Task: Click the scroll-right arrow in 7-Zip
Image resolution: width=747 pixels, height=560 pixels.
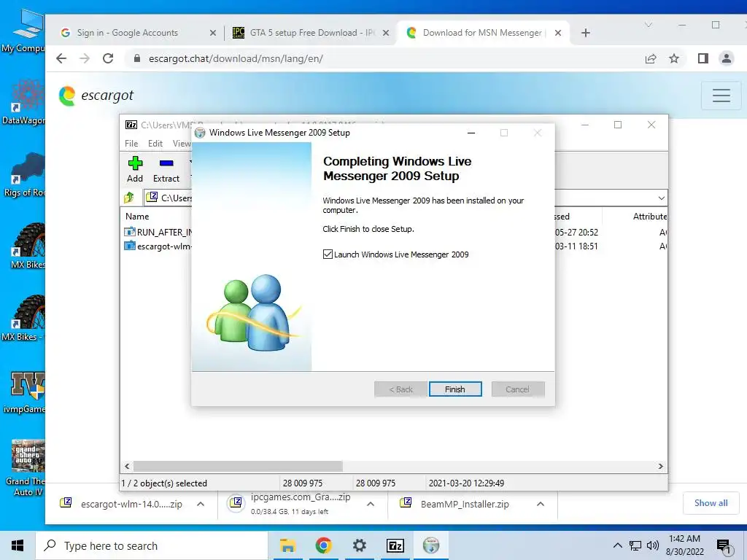Action: (661, 466)
